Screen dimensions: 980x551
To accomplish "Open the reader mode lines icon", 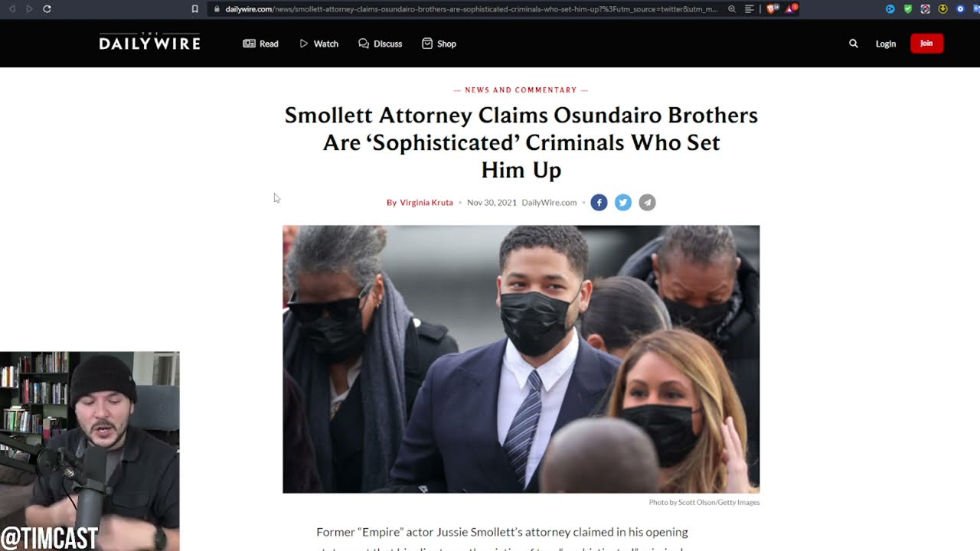I will pyautogui.click(x=749, y=9).
